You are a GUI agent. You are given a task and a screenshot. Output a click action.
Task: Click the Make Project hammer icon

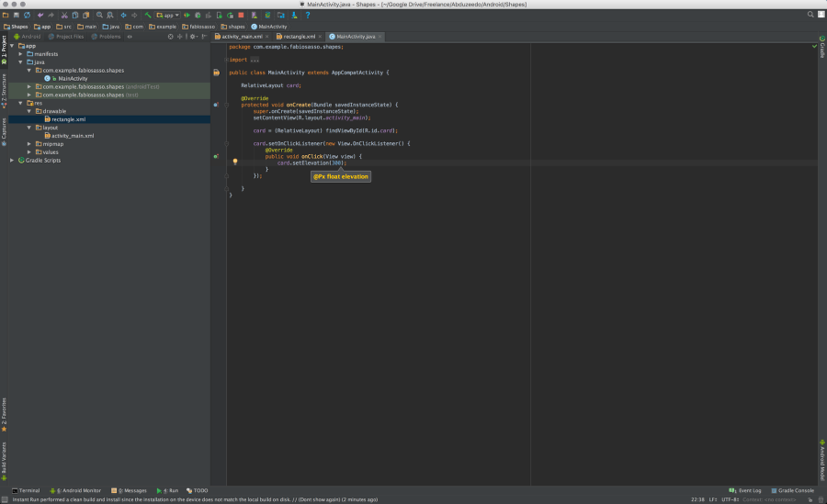[148, 16]
